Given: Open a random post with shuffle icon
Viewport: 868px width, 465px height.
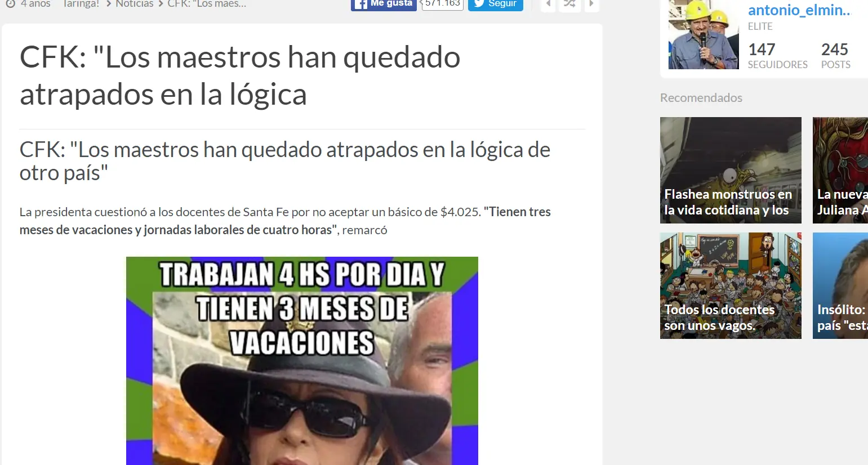Looking at the screenshot, I should point(569,5).
